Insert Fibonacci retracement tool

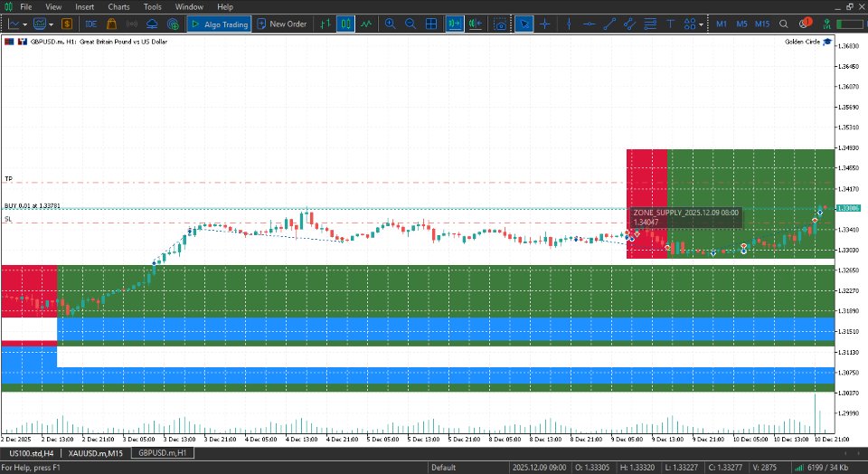pos(650,24)
